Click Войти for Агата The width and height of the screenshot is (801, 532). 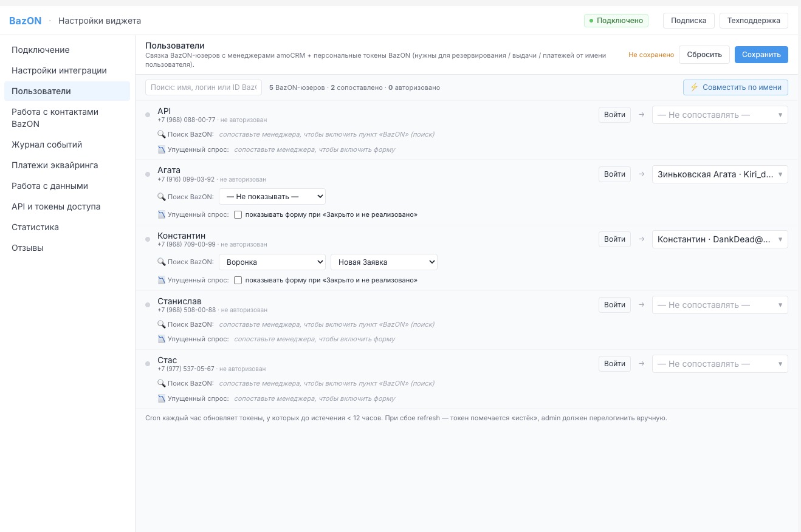pos(614,174)
